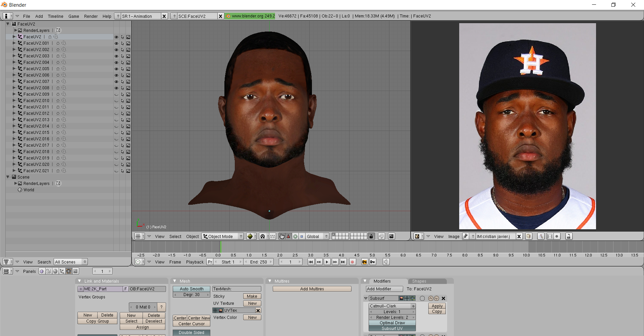This screenshot has height=336, width=644.
Task: Toggle the Subsurf UV option
Action: click(x=392, y=329)
